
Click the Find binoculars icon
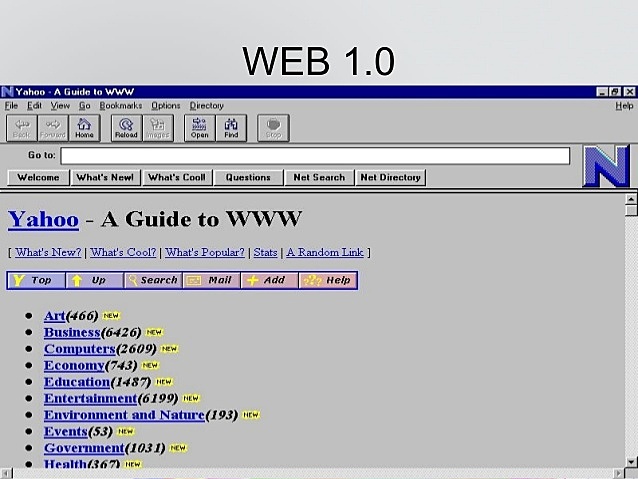pos(231,128)
